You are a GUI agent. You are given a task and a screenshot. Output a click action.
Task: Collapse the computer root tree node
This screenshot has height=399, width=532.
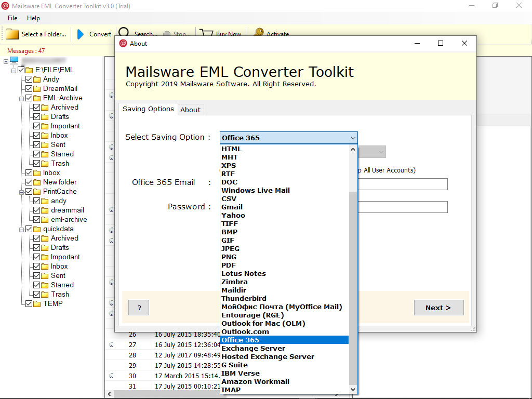6,61
